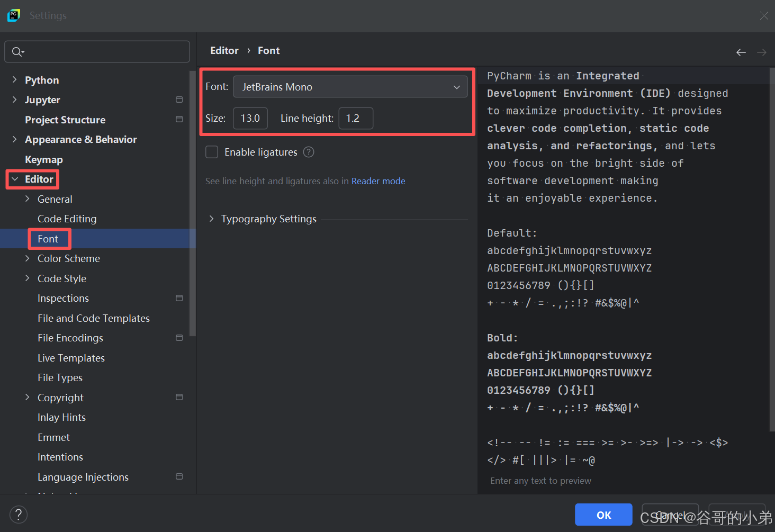
Task: Click the OK button
Action: pos(603,515)
